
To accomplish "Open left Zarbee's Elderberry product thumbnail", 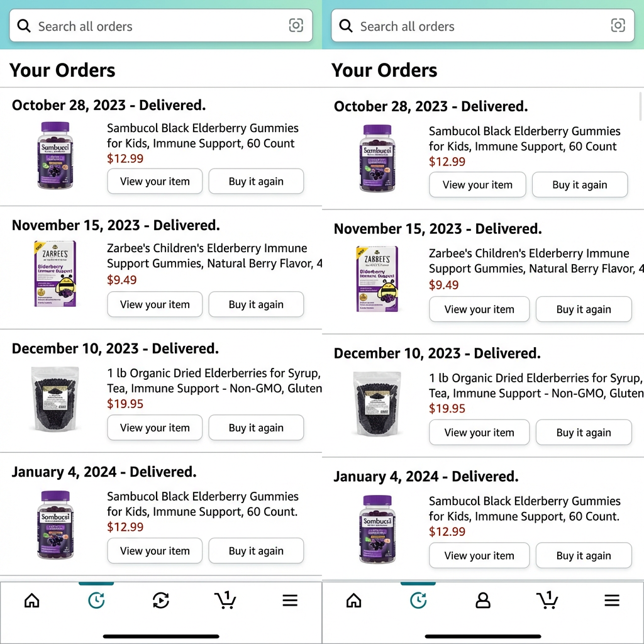I will coord(55,274).
